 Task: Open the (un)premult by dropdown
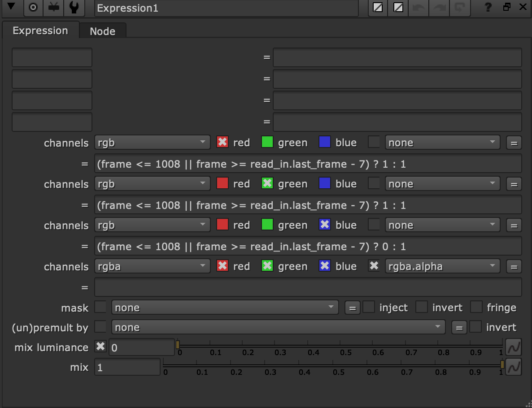(278, 328)
